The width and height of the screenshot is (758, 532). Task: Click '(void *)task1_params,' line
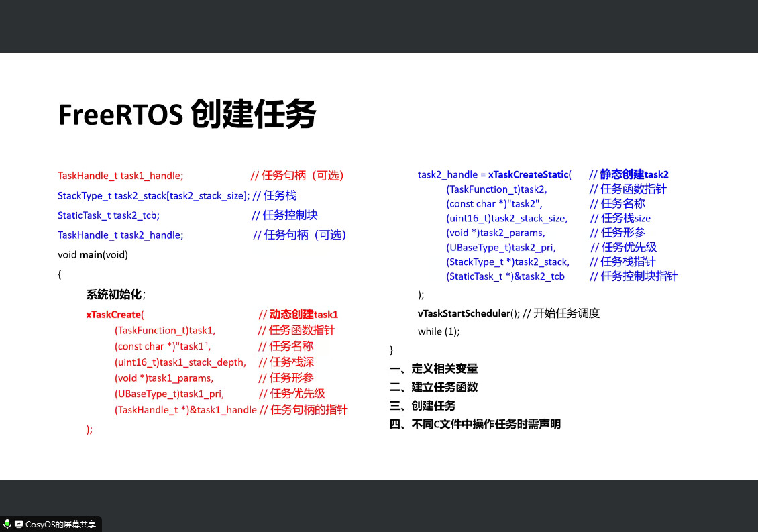(164, 378)
